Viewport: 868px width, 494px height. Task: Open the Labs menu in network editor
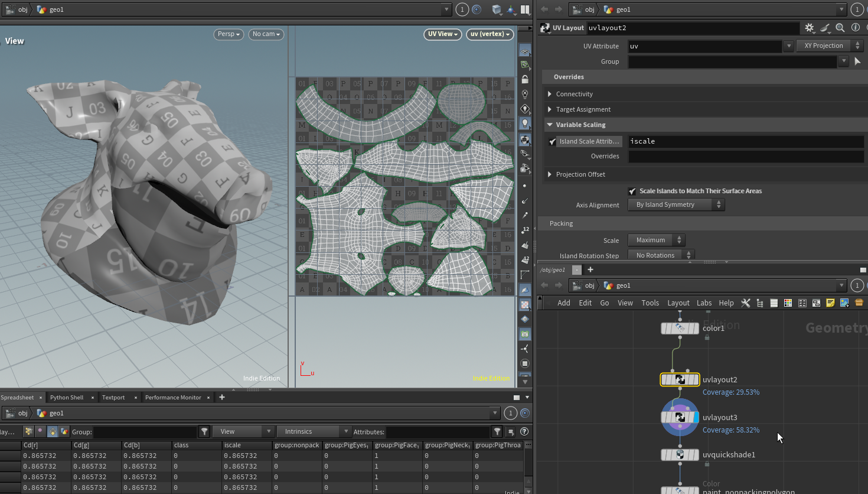704,303
